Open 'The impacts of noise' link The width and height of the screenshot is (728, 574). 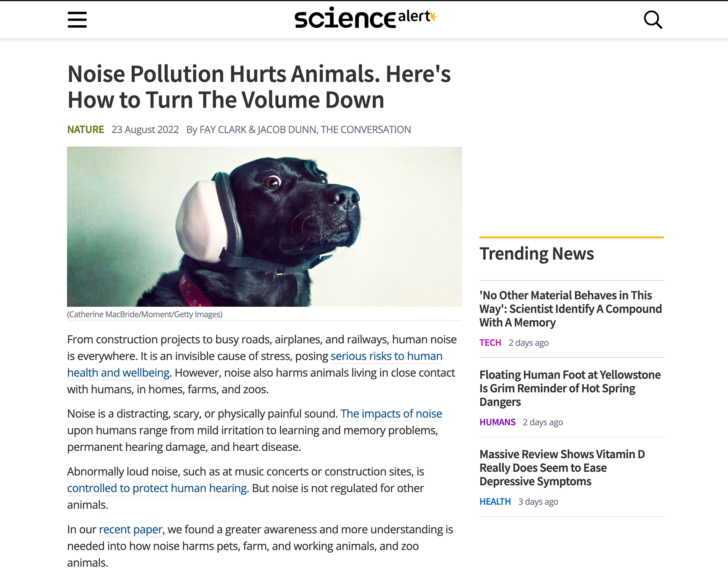coord(391,414)
